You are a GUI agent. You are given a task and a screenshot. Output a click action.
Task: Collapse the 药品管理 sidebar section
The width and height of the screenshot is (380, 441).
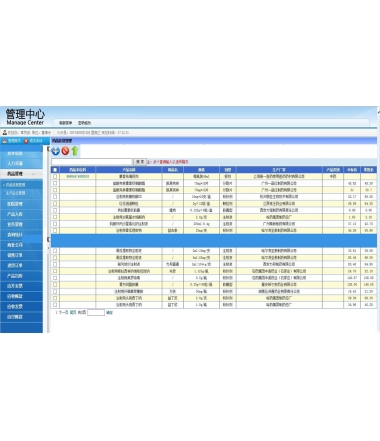pos(21,174)
